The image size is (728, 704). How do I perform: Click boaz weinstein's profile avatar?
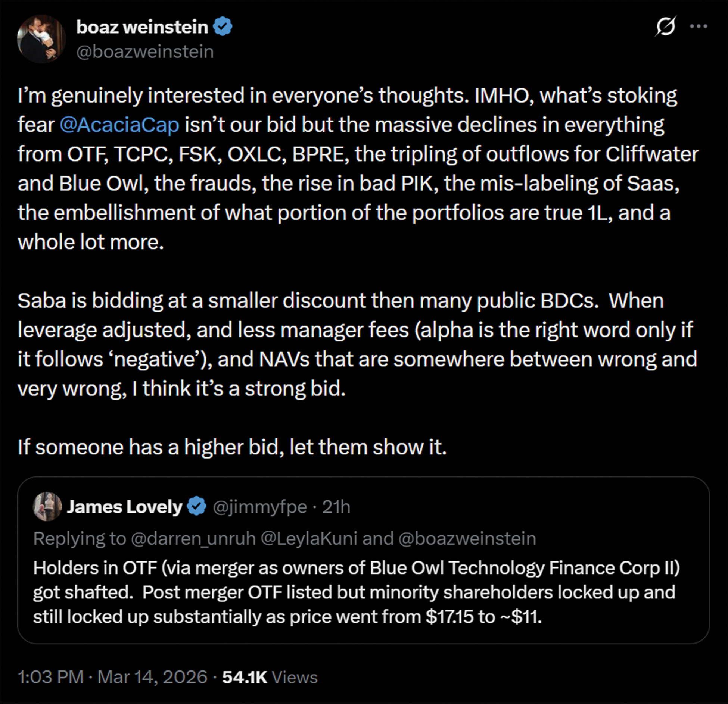[41, 39]
